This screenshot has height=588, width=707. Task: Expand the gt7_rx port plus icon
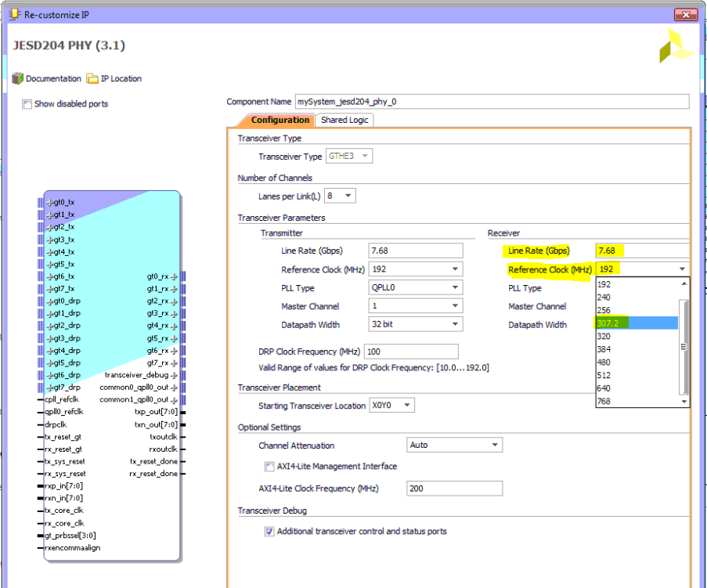point(174,363)
